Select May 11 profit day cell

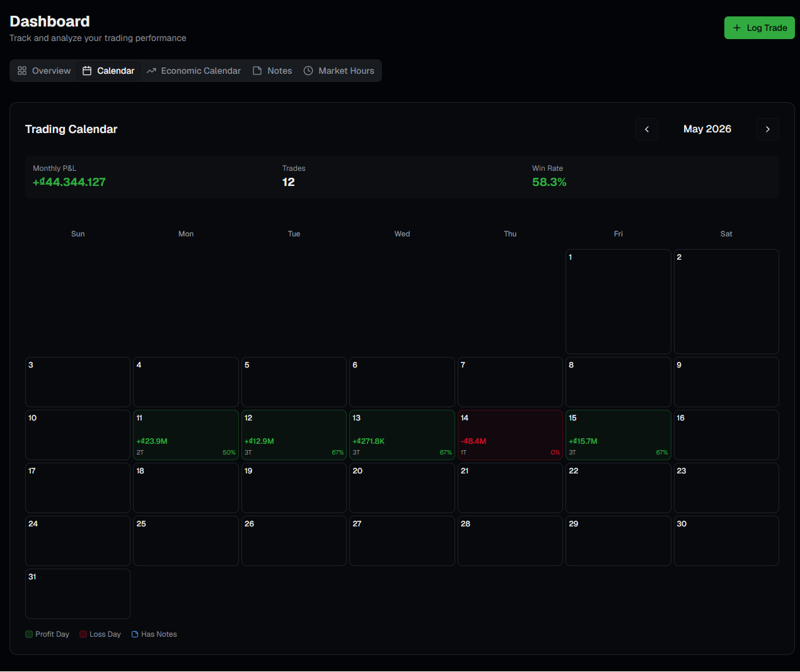(x=186, y=435)
